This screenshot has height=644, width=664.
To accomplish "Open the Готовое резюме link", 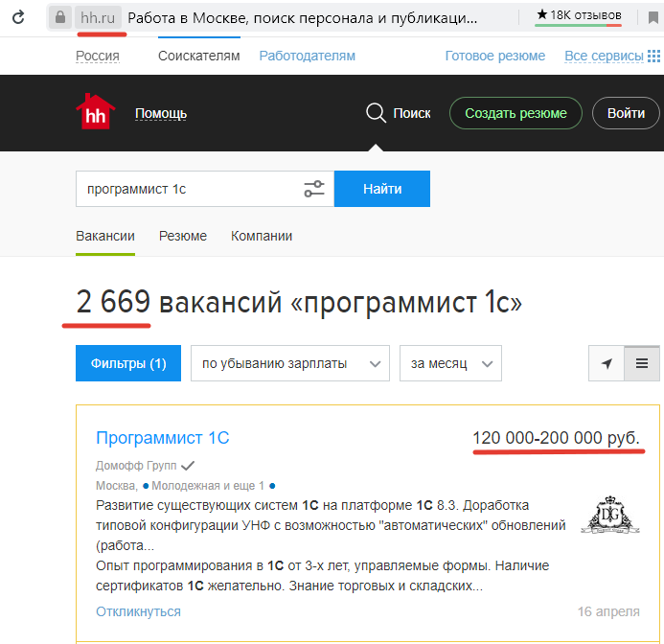I will [x=495, y=56].
